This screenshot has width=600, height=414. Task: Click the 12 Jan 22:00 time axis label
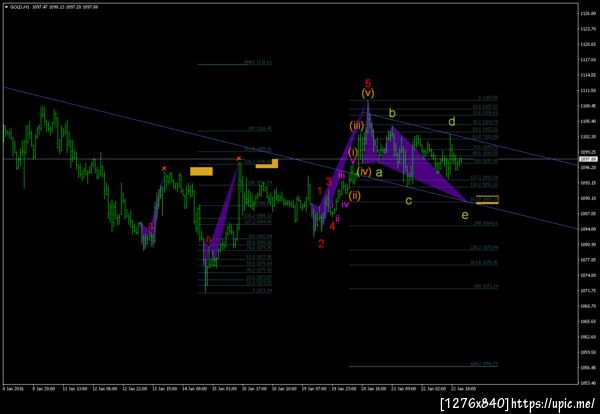pos(135,389)
